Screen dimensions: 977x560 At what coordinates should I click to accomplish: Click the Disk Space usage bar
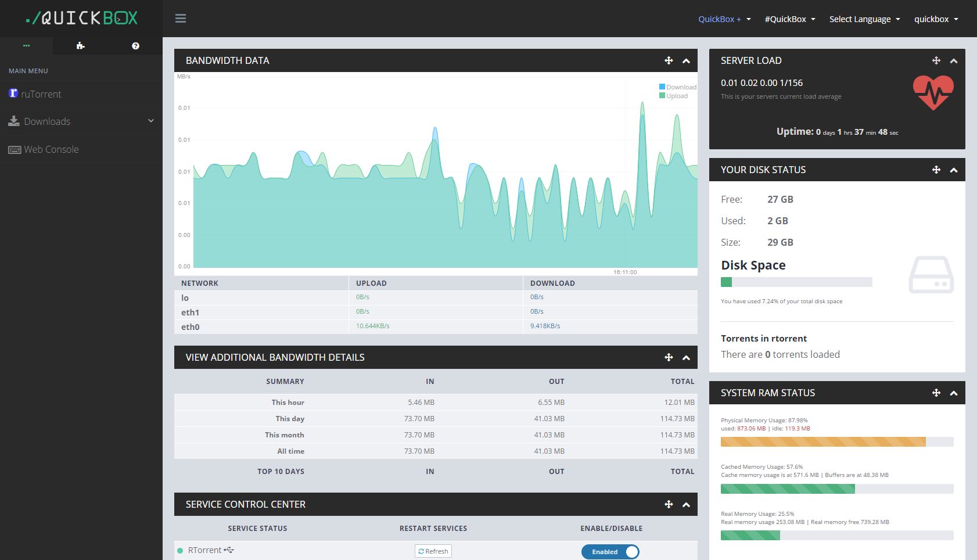pyautogui.click(x=796, y=282)
